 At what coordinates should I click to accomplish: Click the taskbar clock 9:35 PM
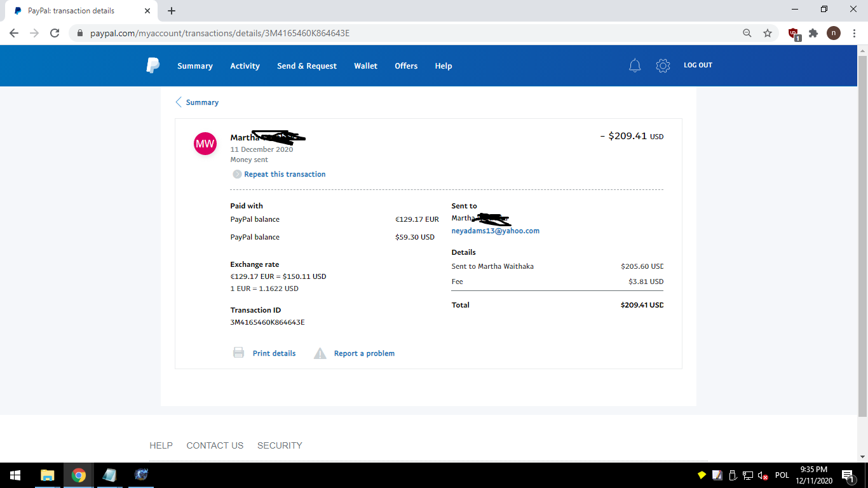tap(813, 470)
